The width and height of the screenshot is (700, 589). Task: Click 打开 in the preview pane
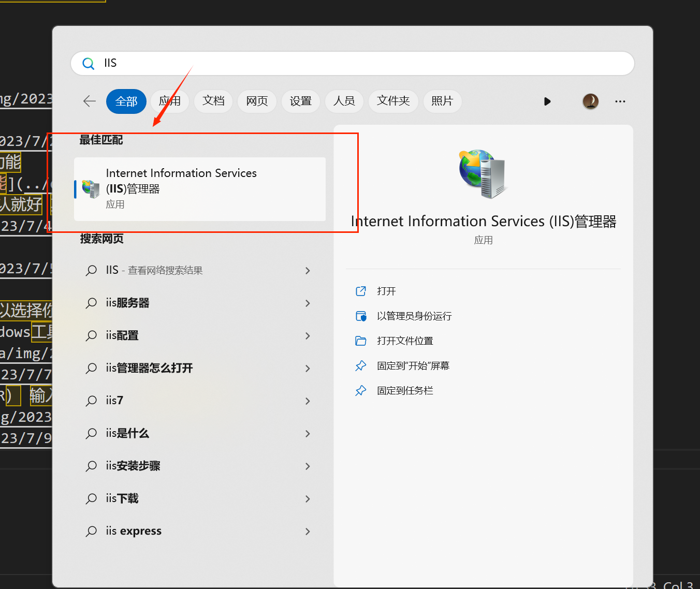(386, 291)
